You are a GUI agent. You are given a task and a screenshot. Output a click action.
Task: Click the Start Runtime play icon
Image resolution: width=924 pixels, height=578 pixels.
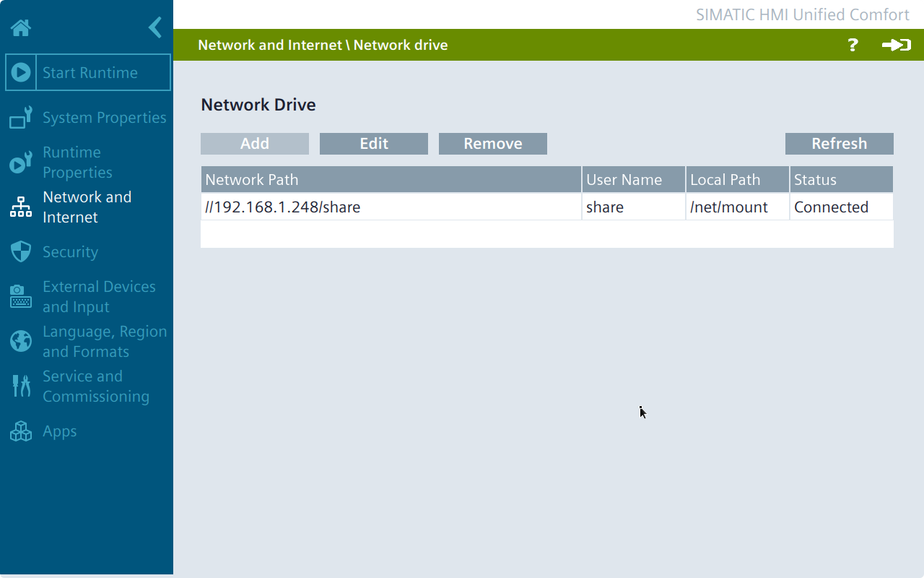tap(21, 72)
